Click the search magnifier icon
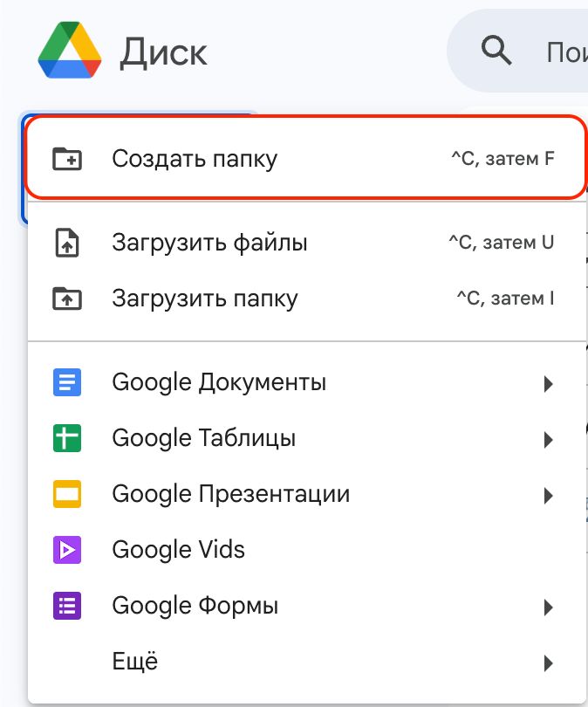The height and width of the screenshot is (707, 588). point(496,51)
